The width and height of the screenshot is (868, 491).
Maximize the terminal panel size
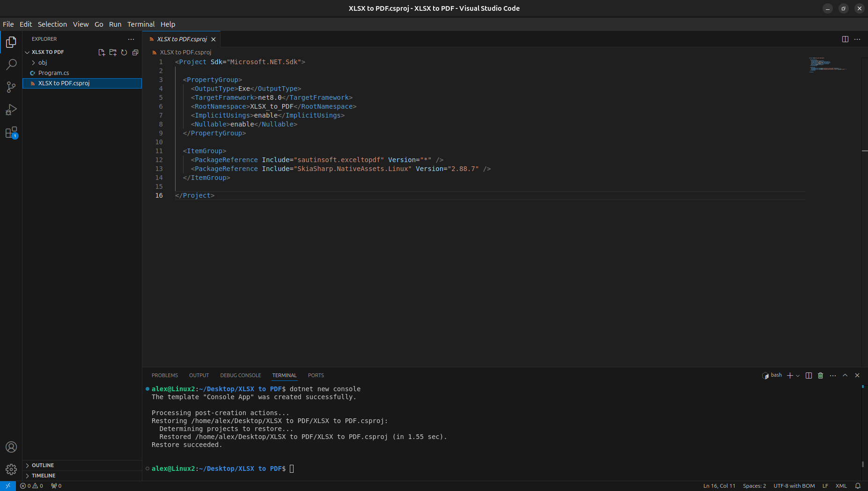tap(845, 375)
